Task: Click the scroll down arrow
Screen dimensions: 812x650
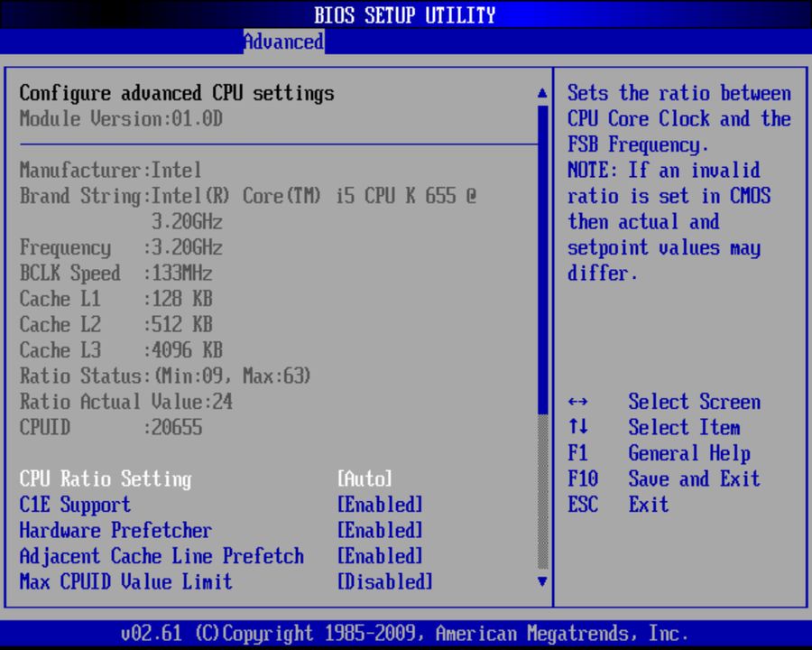Action: click(x=542, y=581)
